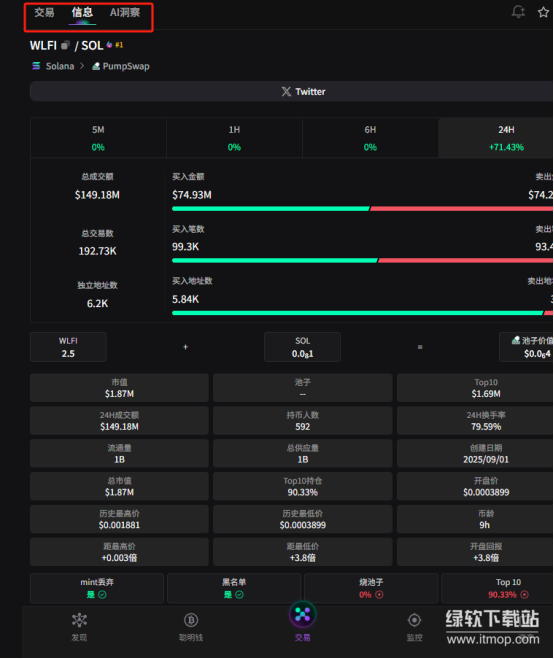
Task: Click the 买入金额 buy/sell ratio bar
Action: click(362, 208)
